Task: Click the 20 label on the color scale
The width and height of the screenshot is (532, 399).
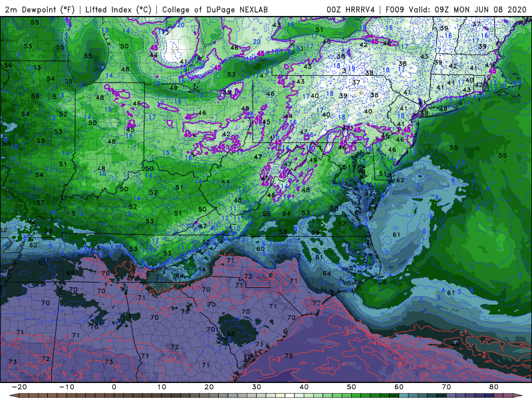Action: tap(209, 387)
